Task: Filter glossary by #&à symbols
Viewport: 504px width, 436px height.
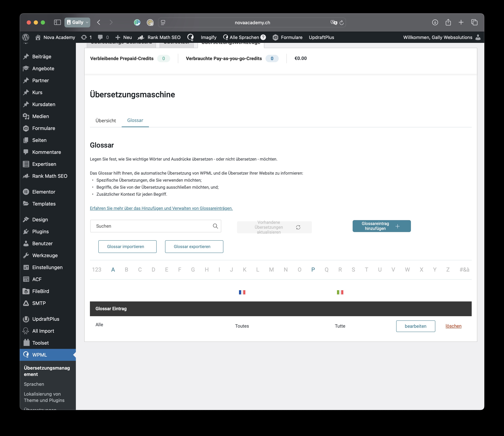Action: [x=464, y=270]
